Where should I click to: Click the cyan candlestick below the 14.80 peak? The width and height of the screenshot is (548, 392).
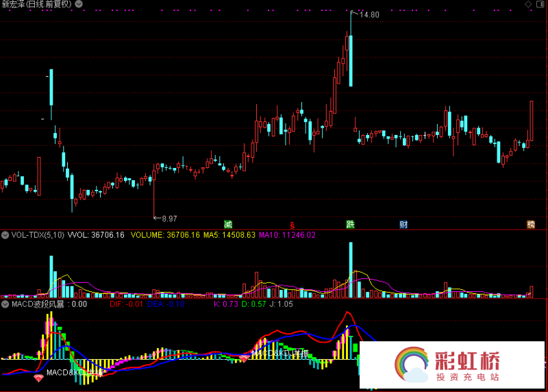click(351, 60)
